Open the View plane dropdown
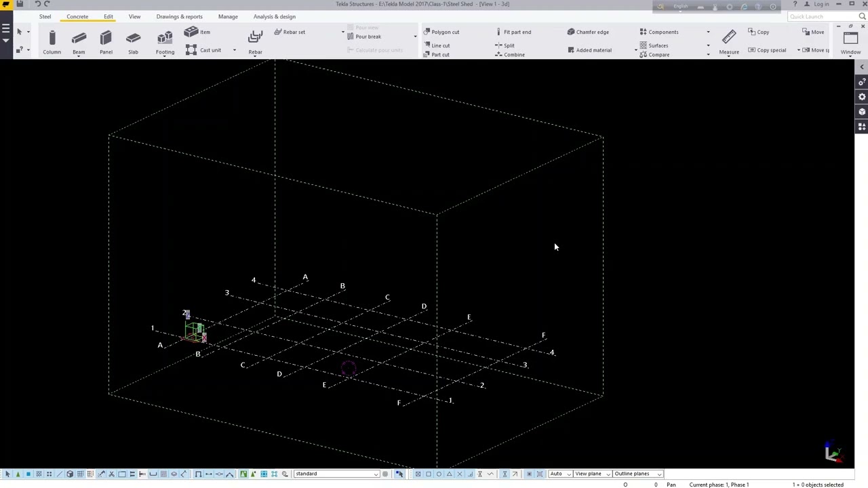The image size is (868, 488). point(592,474)
